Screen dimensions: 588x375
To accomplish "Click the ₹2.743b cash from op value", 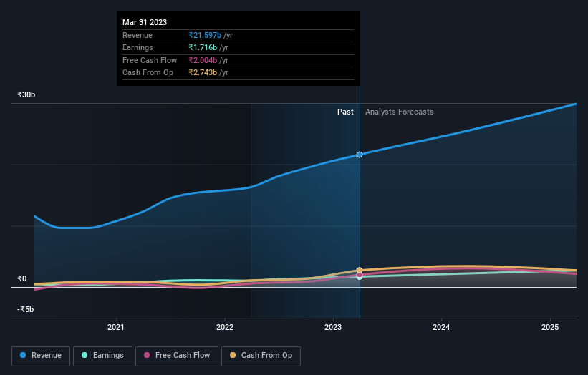I will (203, 73).
